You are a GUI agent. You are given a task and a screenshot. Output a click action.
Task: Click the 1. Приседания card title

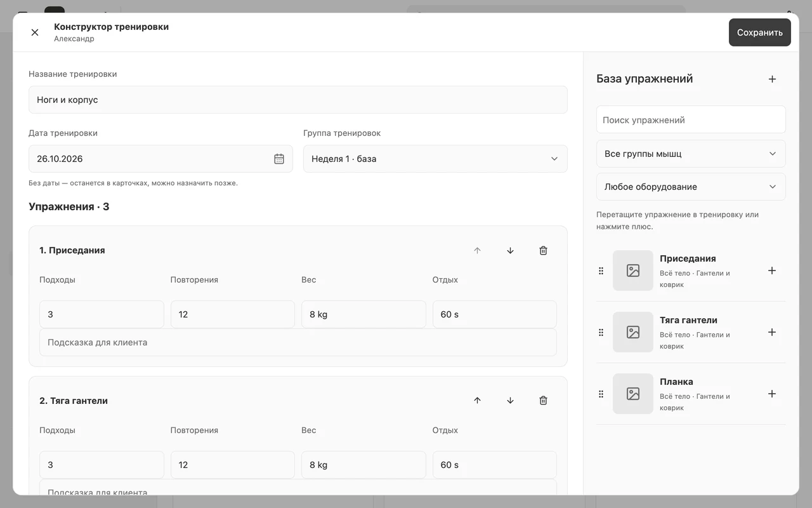click(x=72, y=250)
